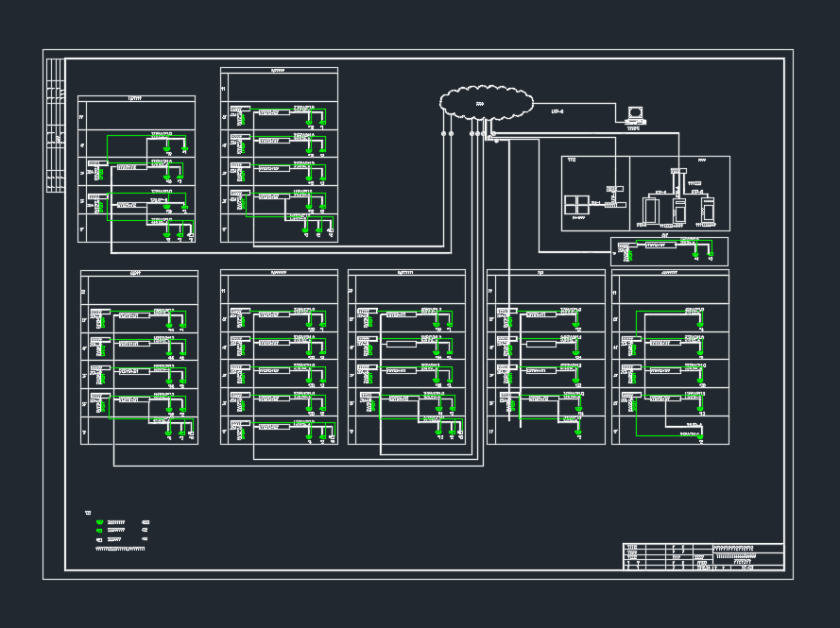Select the green box camera symbol in the legend
The image size is (840, 628).
coord(99,531)
